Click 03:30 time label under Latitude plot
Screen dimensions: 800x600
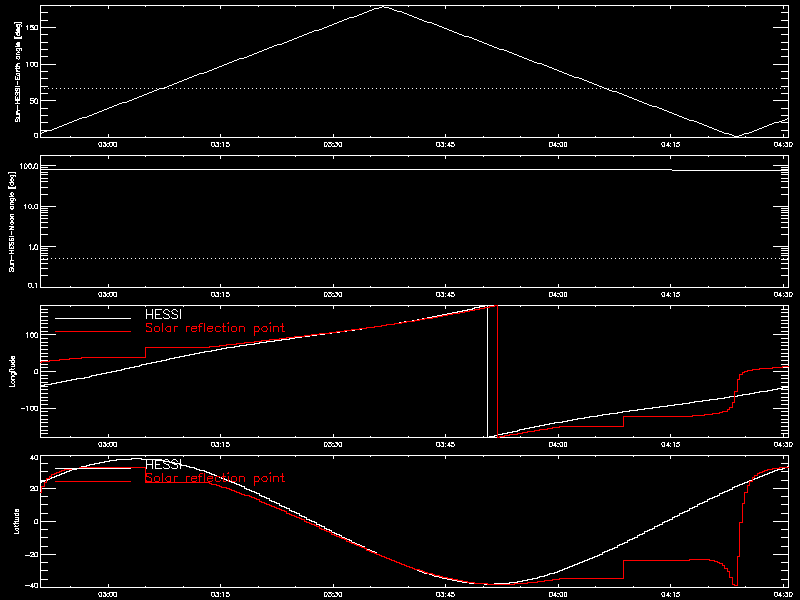[333, 594]
